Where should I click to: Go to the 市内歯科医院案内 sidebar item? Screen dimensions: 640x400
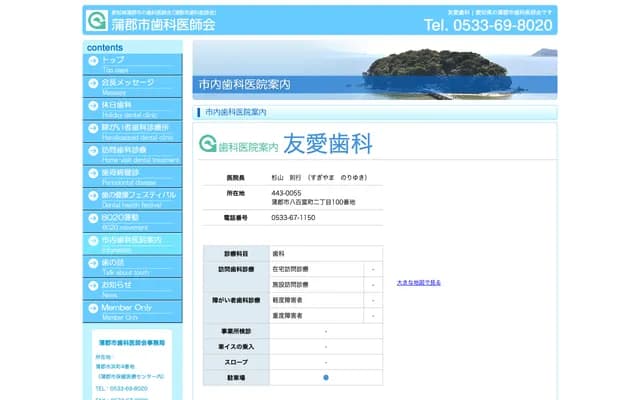[x=131, y=240]
